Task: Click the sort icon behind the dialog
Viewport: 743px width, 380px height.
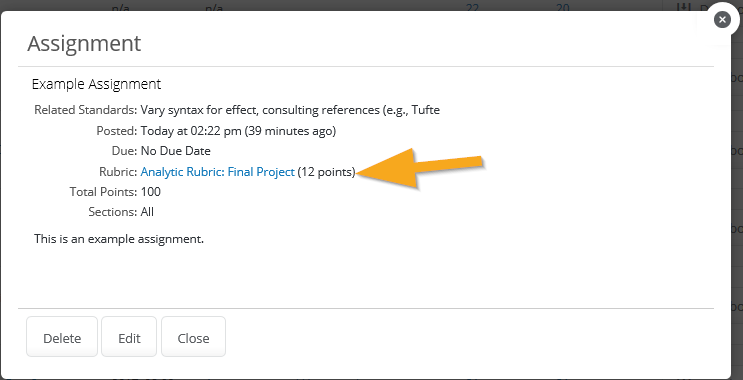Action: point(683,7)
